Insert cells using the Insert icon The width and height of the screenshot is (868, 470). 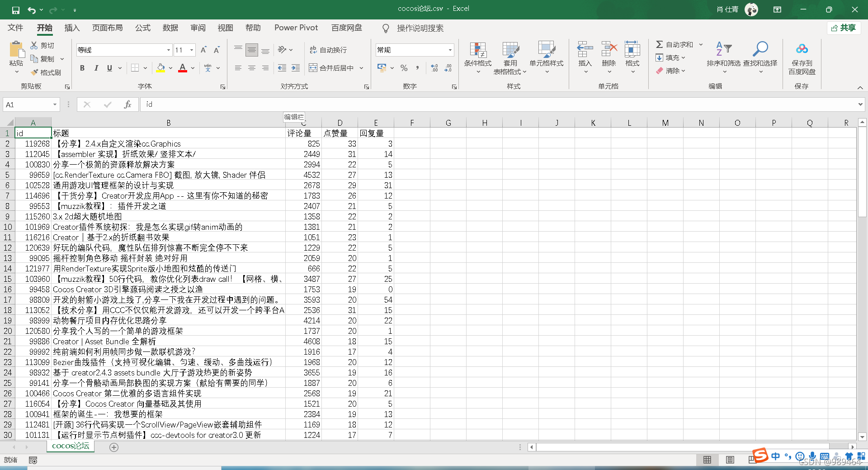coord(585,49)
